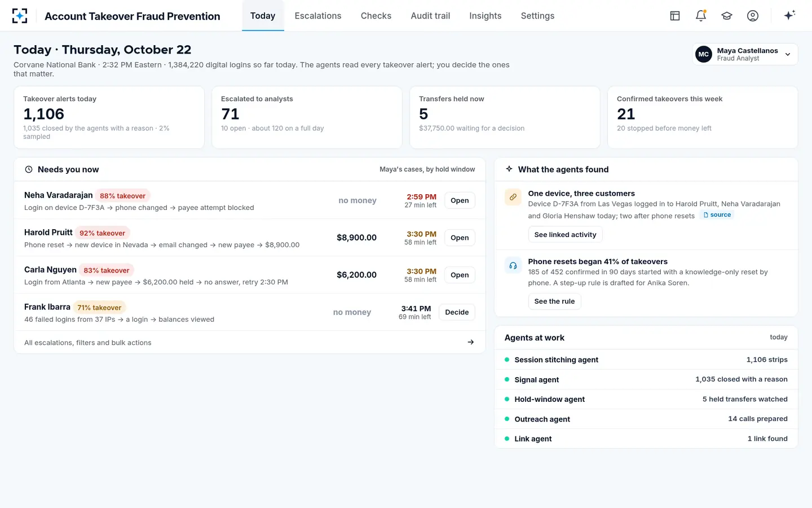Image resolution: width=812 pixels, height=508 pixels.
Task: Click the graduation cap learning icon
Action: [727, 16]
